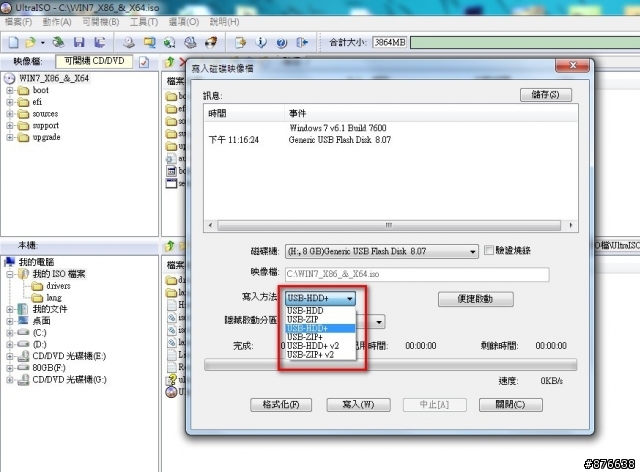Close the 寫入方法 USB-HDD+ combo box

320,298
